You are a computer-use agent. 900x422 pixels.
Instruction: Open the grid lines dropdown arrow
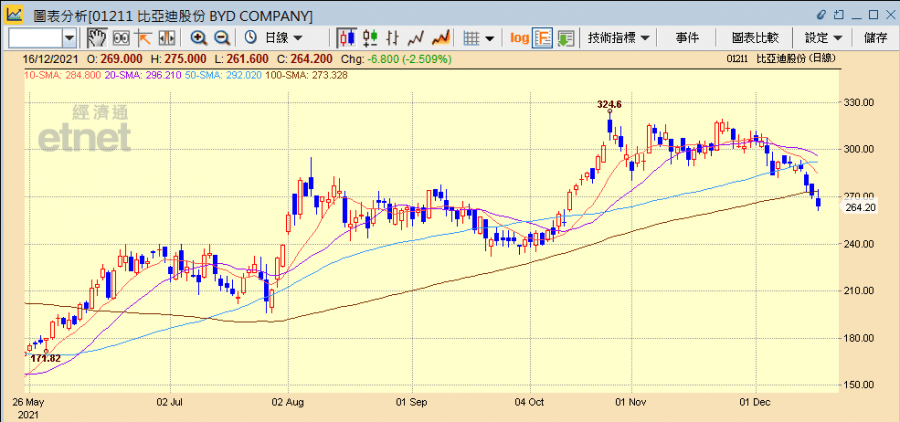491,38
